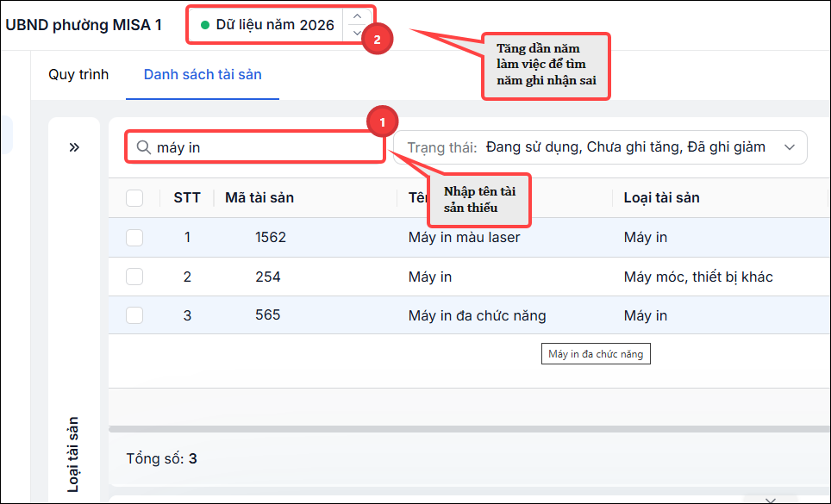
Task: Click the search magnifier icon
Action: 144,147
